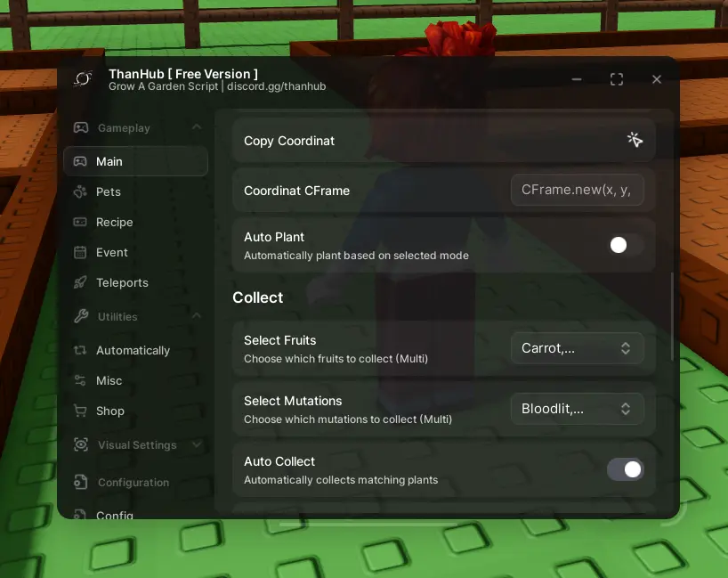The image size is (728, 578).
Task: Expand the Visual Settings section
Action: coord(197,444)
